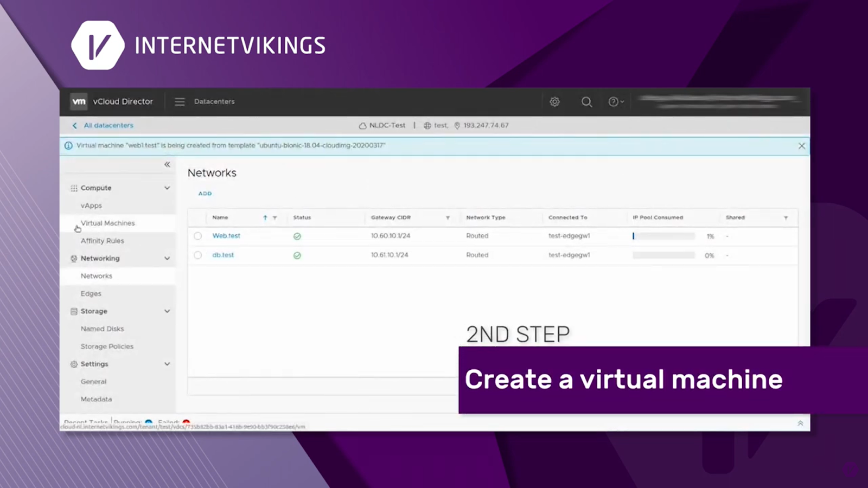
Task: Open General settings in the sidebar
Action: [x=94, y=382]
